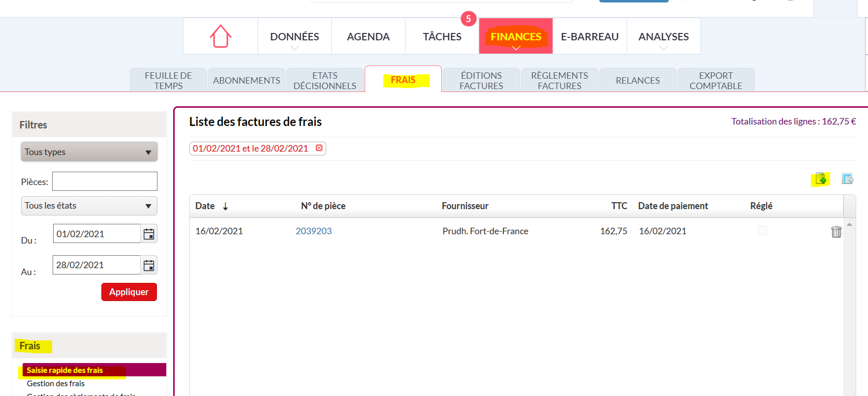Switch to ETATS DÉCISIONNELS tab
The height and width of the screenshot is (396, 868).
coord(325,80)
